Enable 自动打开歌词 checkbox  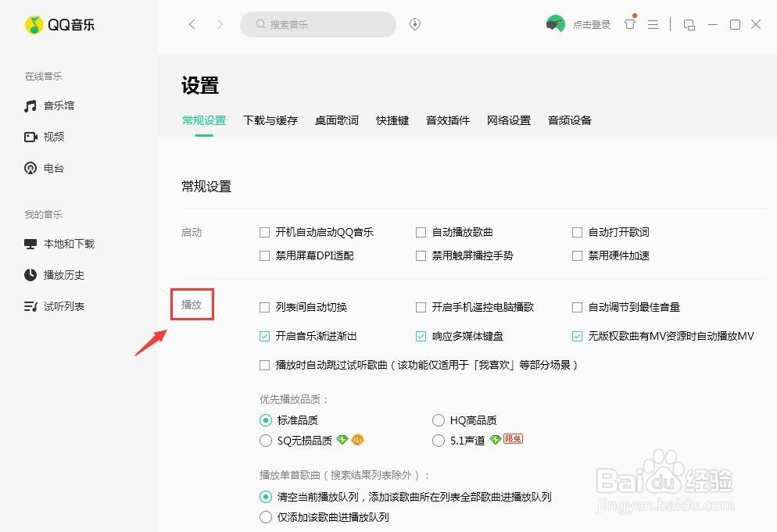(x=578, y=232)
